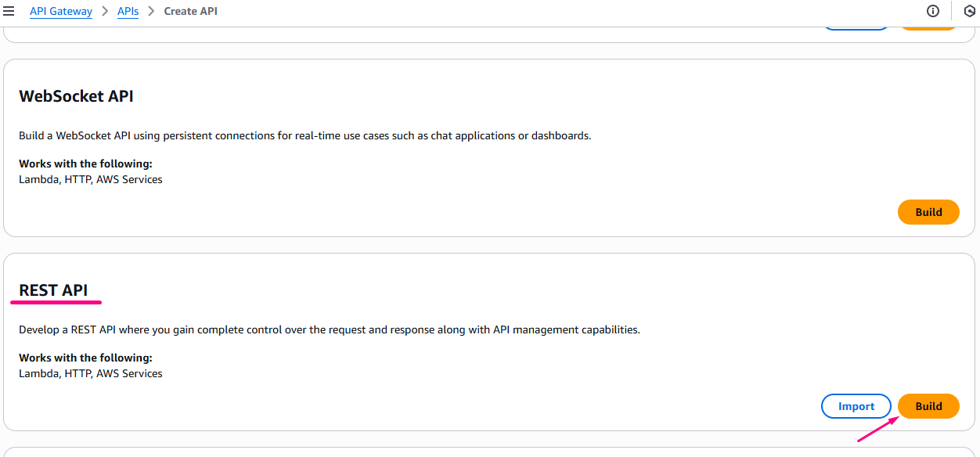Navigate to APIs breadcrumb link
980x457 pixels.
128,12
